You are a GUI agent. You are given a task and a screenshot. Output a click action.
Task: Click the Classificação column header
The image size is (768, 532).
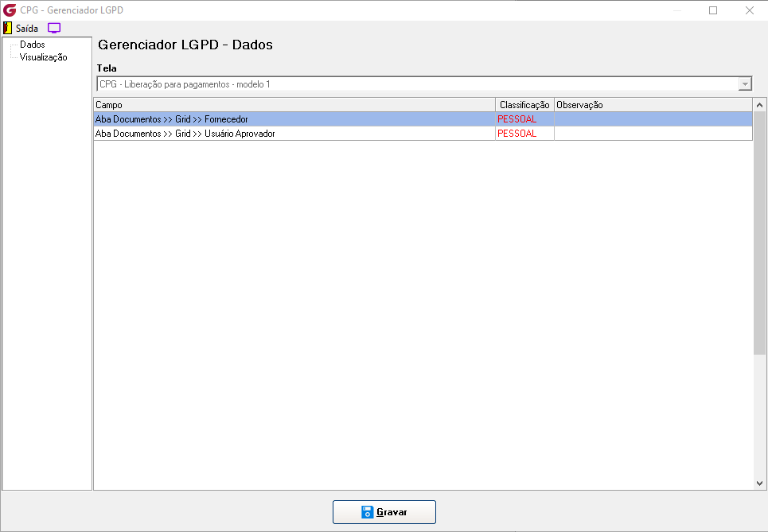point(524,105)
